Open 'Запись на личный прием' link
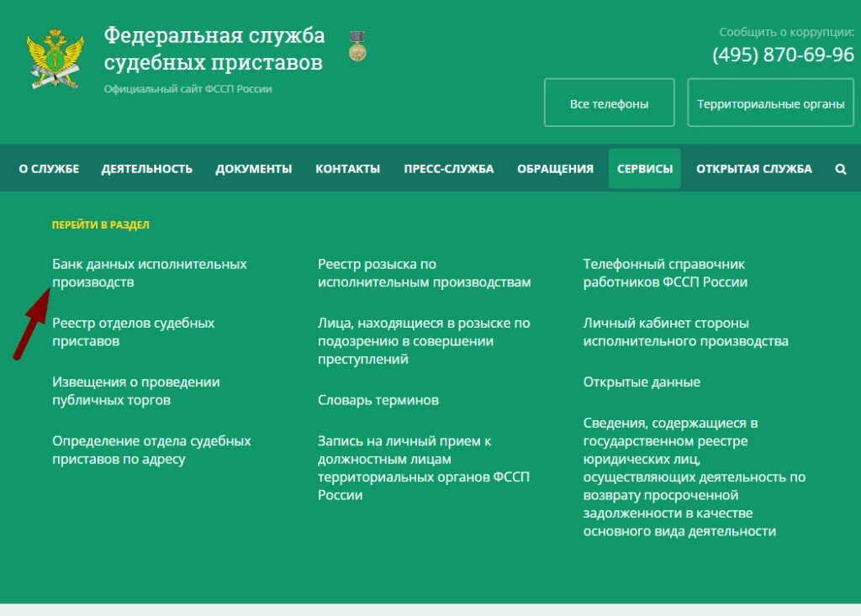The height and width of the screenshot is (616, 861). click(424, 468)
